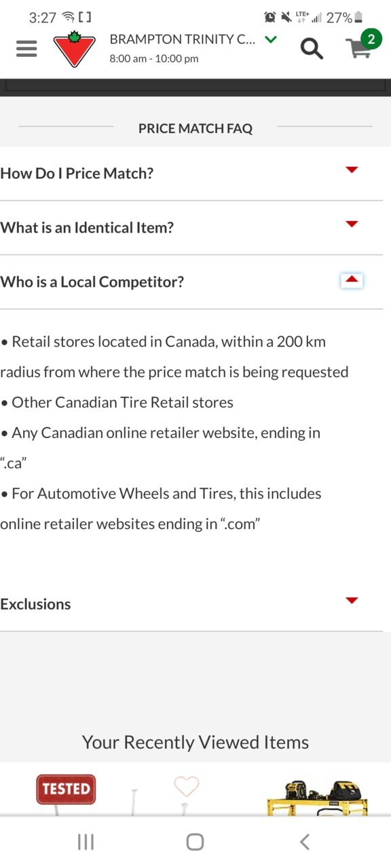Open the hamburger menu
Viewport: 391px width, 868px height.
[26, 48]
